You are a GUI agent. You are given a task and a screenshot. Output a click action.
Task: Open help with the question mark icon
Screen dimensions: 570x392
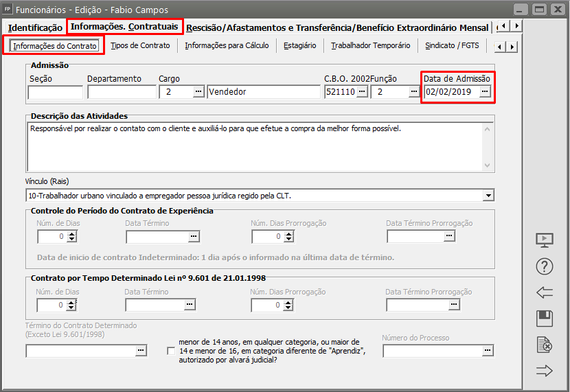(x=544, y=266)
